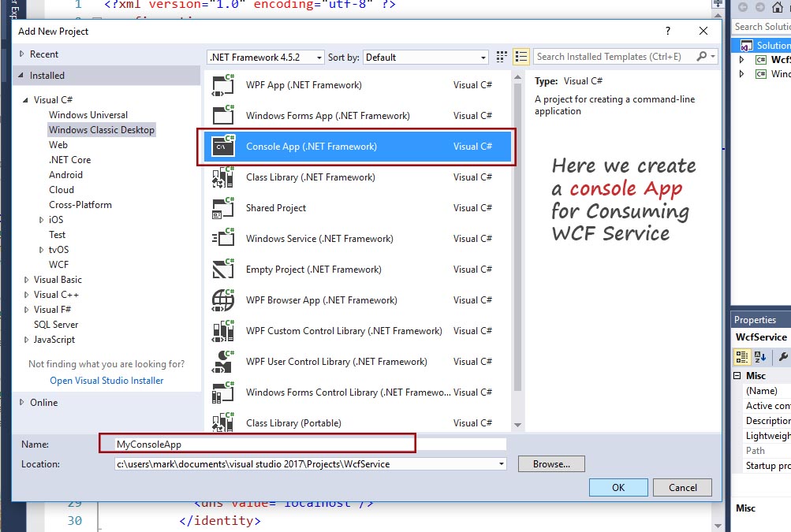Open the Location path dropdown
The width and height of the screenshot is (791, 532).
coord(502,464)
